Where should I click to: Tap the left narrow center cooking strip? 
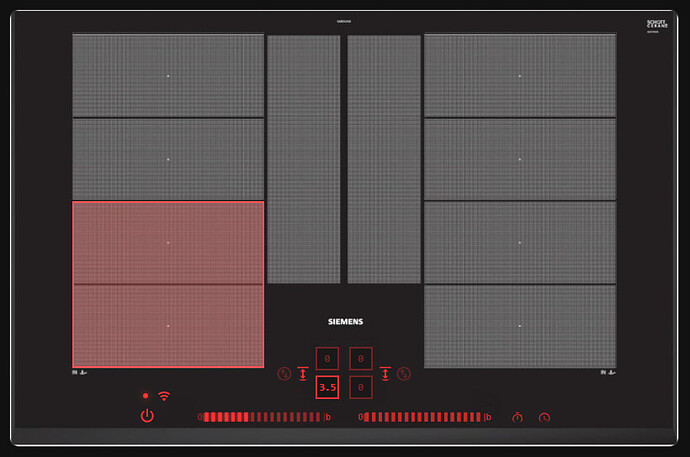(304, 159)
